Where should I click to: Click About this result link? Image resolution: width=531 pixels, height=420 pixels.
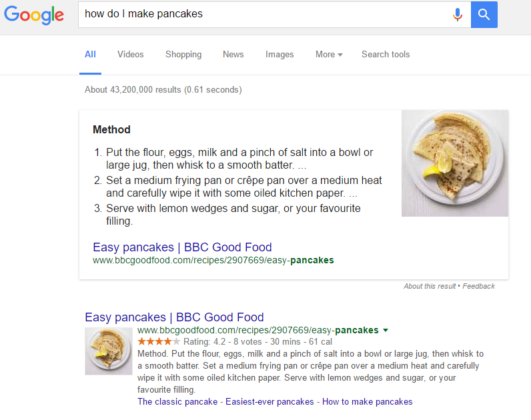(x=429, y=286)
